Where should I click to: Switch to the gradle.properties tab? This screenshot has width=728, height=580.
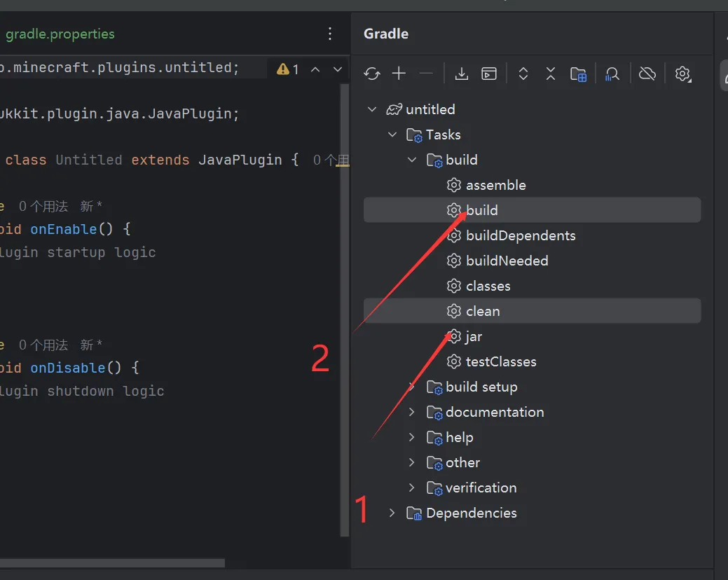click(60, 33)
